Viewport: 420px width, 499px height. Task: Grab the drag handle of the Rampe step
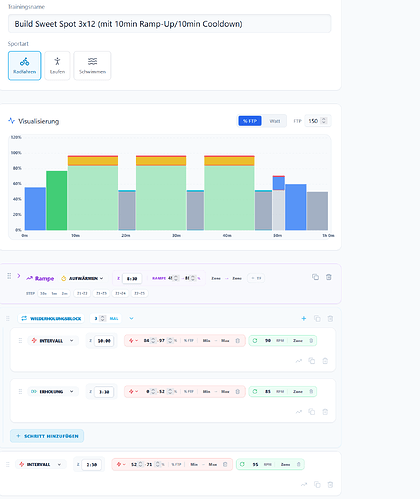click(x=9, y=276)
